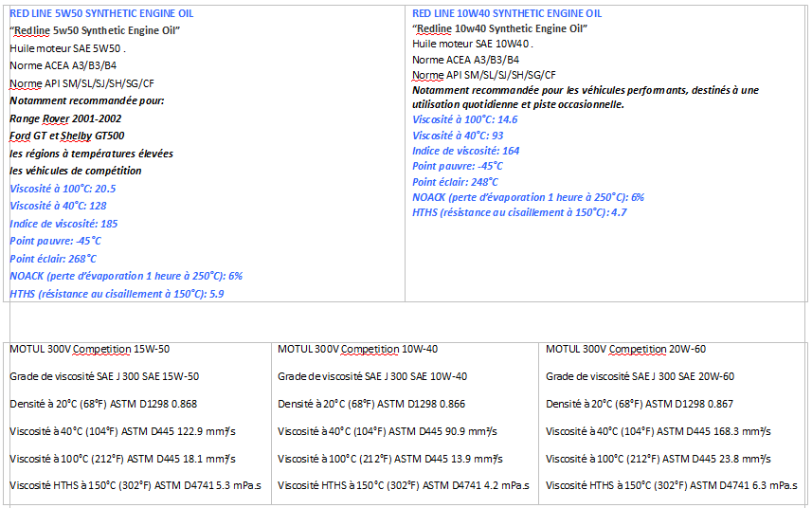The width and height of the screenshot is (812, 508).
Task: Click Point pauvre: -45°C in the 10W40 cell
Action: click(458, 166)
